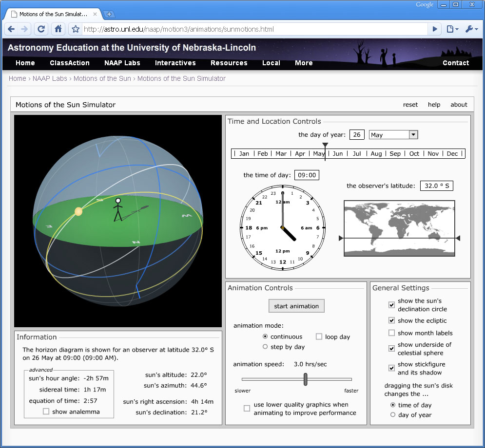Toggle show stickfigure and its shadow
The width and height of the screenshot is (485, 448).
click(391, 368)
